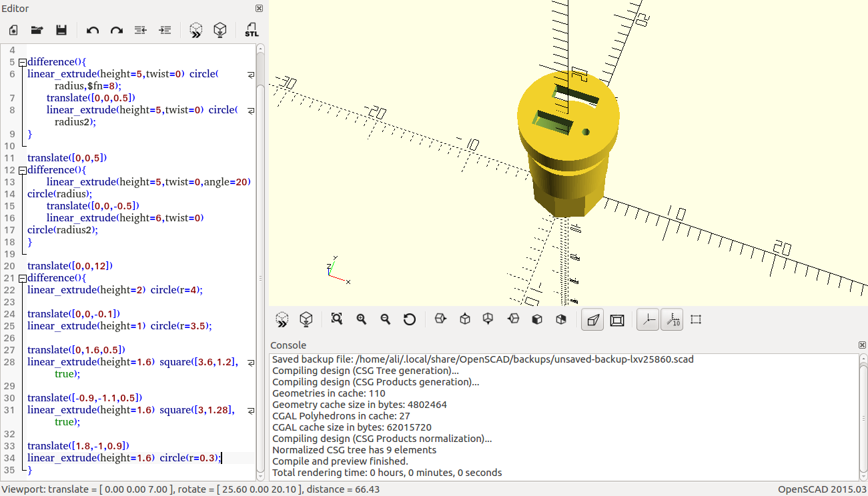Viewport: 868px width, 496px height.
Task: Click the View All magnifier icon
Action: point(336,319)
